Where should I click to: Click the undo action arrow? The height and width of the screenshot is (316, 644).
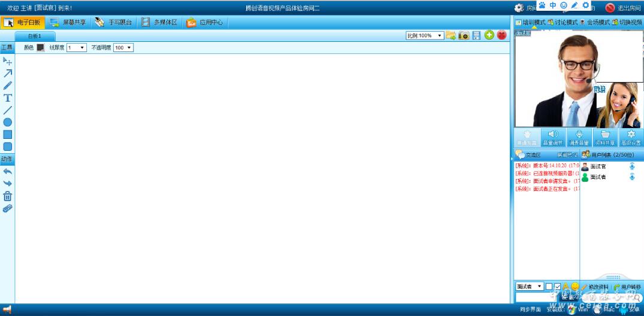point(8,172)
